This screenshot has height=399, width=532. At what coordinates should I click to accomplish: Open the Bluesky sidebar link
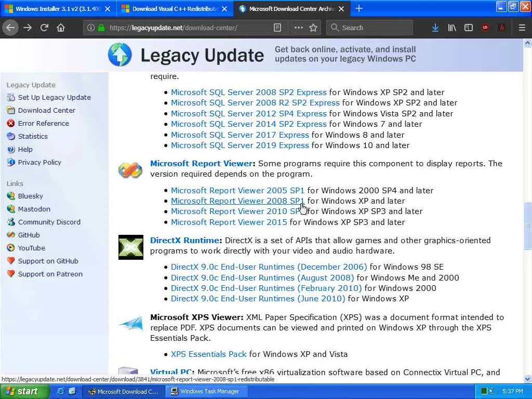coord(31,196)
